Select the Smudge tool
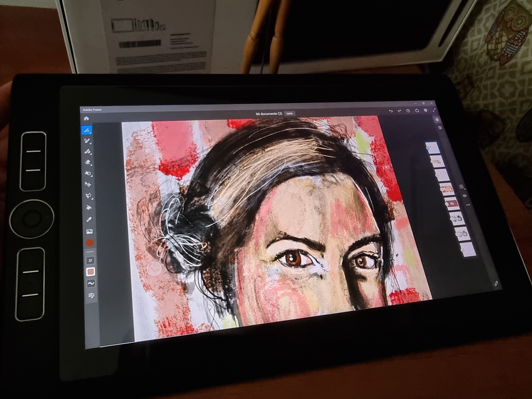 tap(88, 173)
